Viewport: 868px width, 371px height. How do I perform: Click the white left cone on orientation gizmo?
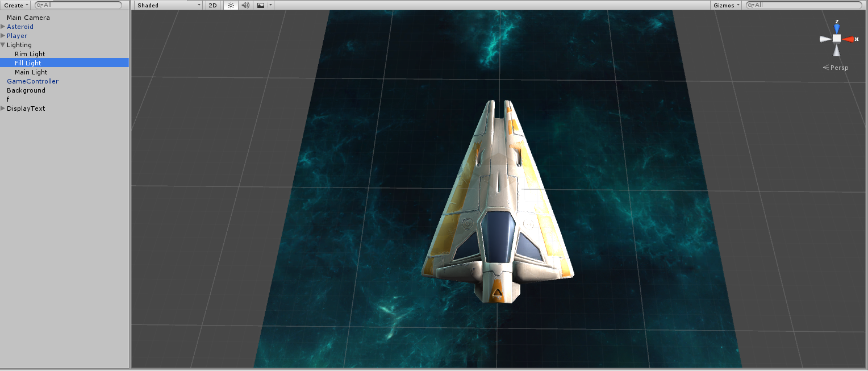click(x=825, y=39)
